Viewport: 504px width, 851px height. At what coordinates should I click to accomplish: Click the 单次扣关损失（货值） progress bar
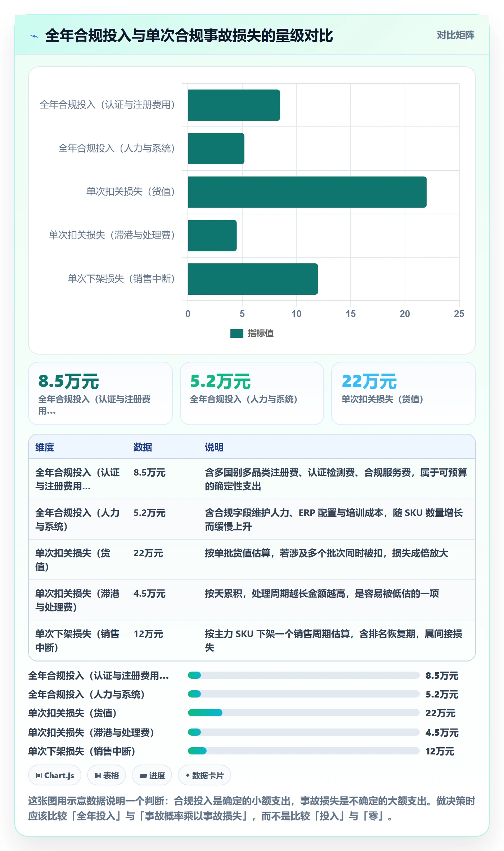coord(303,713)
